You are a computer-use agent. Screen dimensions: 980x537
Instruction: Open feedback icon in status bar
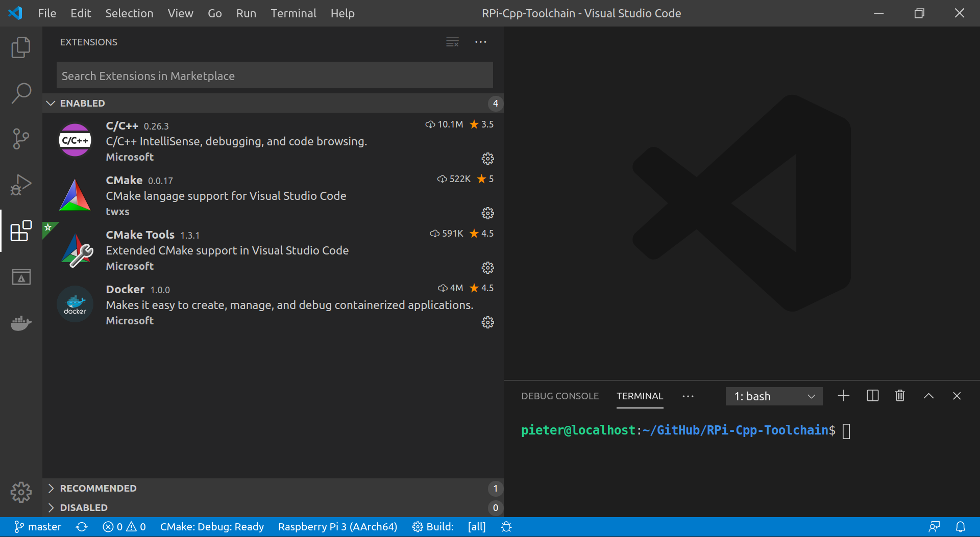pos(934,527)
